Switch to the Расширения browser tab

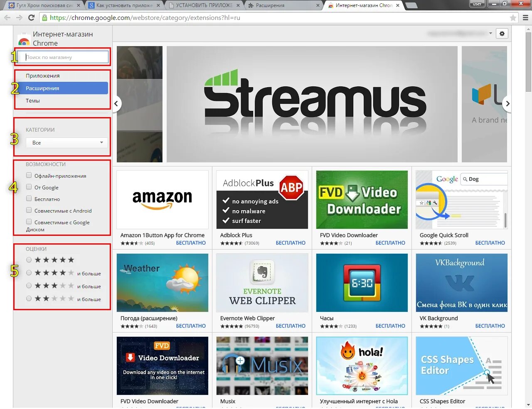pos(283,5)
